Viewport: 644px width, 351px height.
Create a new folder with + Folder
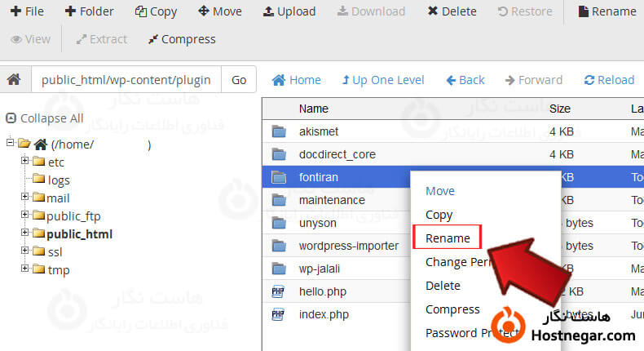pyautogui.click(x=90, y=11)
